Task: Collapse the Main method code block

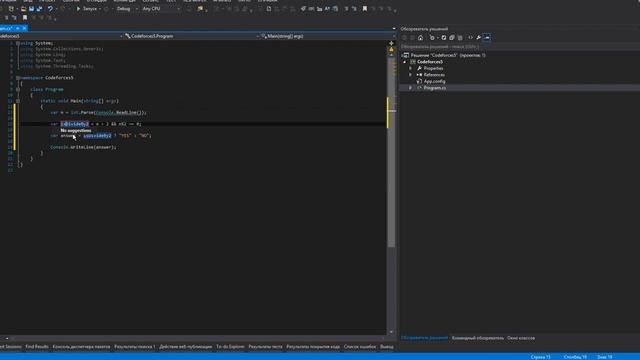Action: click(x=18, y=101)
